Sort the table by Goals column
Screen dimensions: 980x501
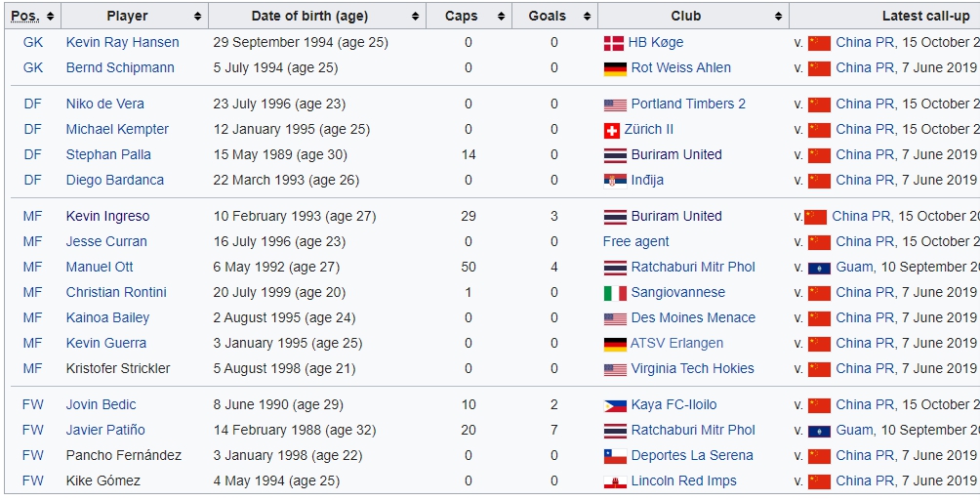pos(587,17)
